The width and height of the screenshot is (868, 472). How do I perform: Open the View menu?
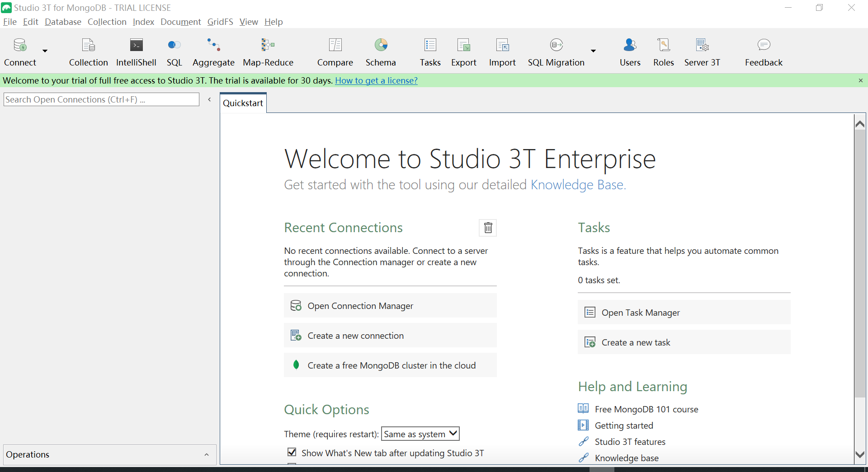[249, 22]
